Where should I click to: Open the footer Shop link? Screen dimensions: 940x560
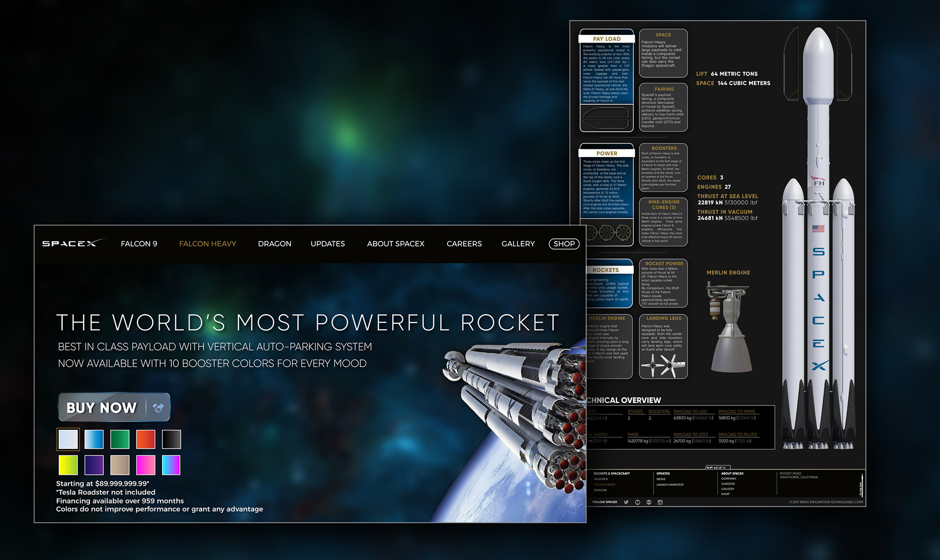coord(725,494)
